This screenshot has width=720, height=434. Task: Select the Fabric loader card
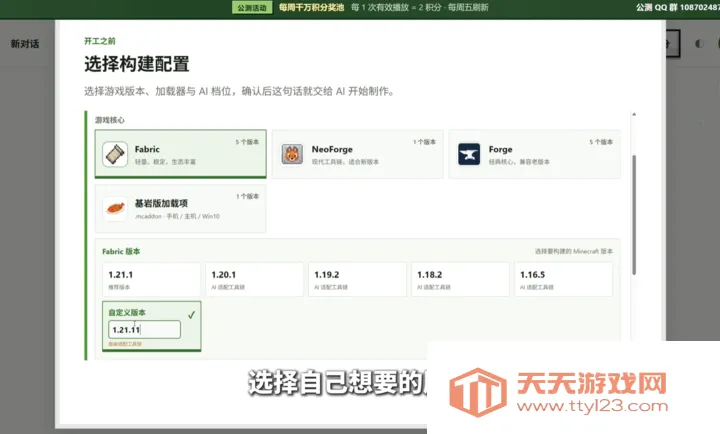click(180, 154)
